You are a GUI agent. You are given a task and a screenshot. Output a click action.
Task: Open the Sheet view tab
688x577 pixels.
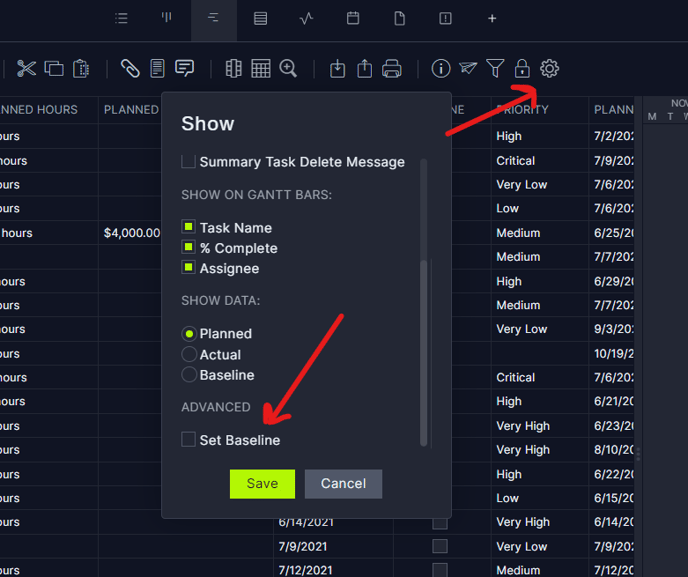pos(260,18)
